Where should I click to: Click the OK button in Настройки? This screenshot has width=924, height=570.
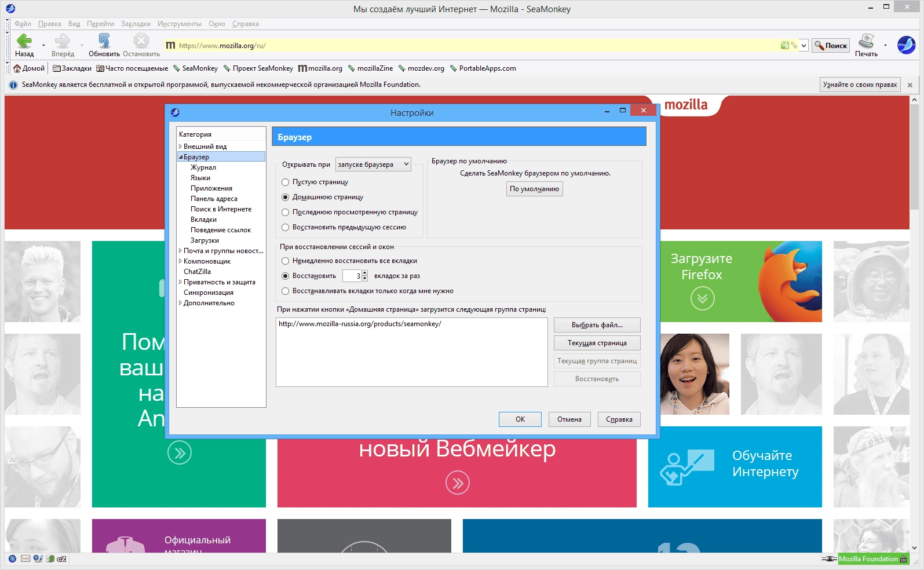coord(520,419)
